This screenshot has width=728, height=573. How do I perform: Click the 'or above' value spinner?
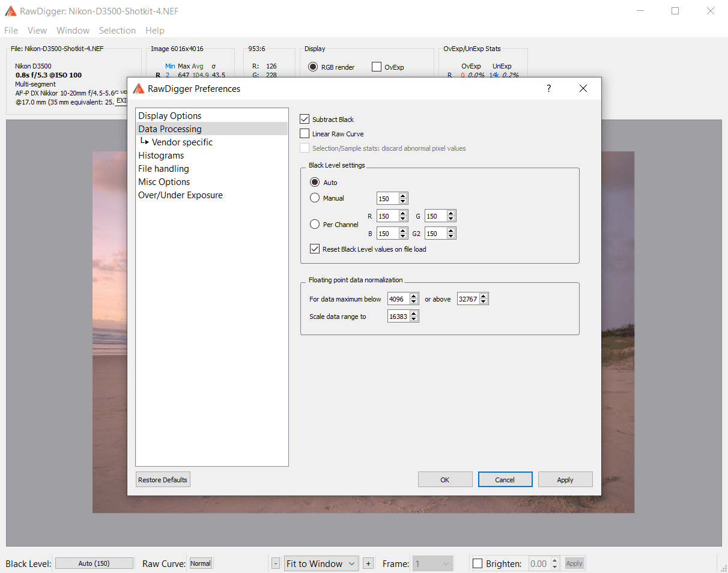pyautogui.click(x=473, y=299)
